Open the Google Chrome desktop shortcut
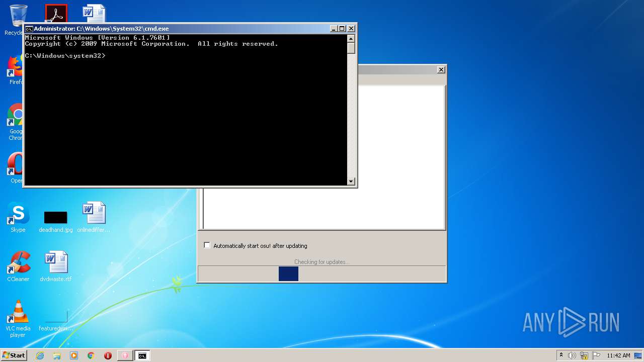The height and width of the screenshot is (362, 644). click(15, 122)
